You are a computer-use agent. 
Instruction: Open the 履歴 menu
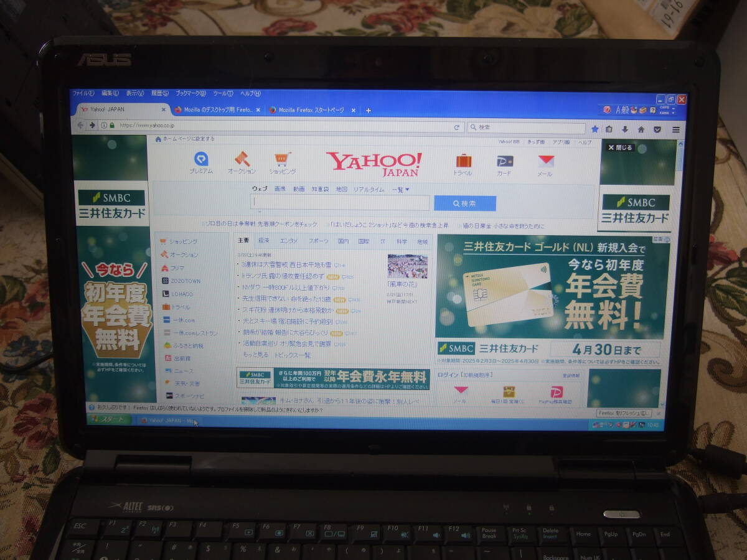[160, 93]
